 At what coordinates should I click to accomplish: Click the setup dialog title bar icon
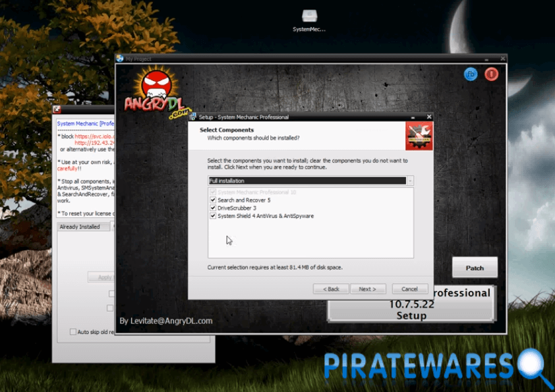click(193, 117)
